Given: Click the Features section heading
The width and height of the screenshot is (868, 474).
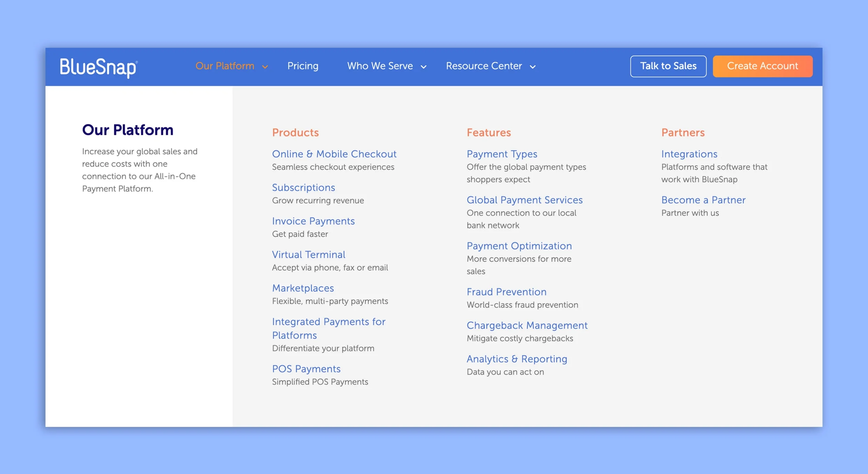Looking at the screenshot, I should 489,133.
